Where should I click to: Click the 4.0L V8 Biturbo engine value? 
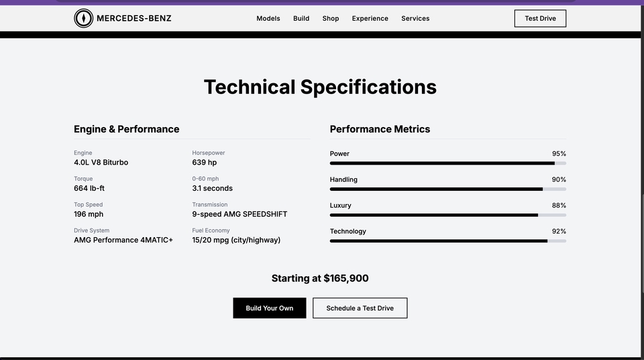pyautogui.click(x=101, y=163)
